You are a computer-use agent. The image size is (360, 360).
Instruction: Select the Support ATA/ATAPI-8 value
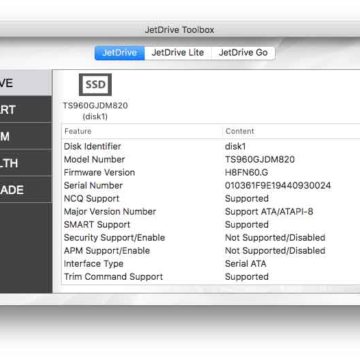pyautogui.click(x=269, y=212)
